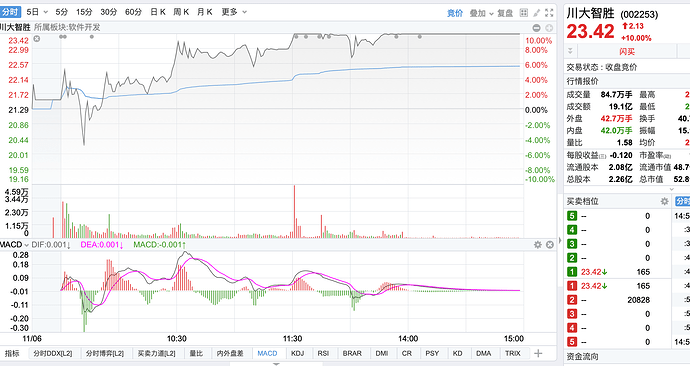
Task: Expand quote details chevron below 总市值
Action: 671,189
